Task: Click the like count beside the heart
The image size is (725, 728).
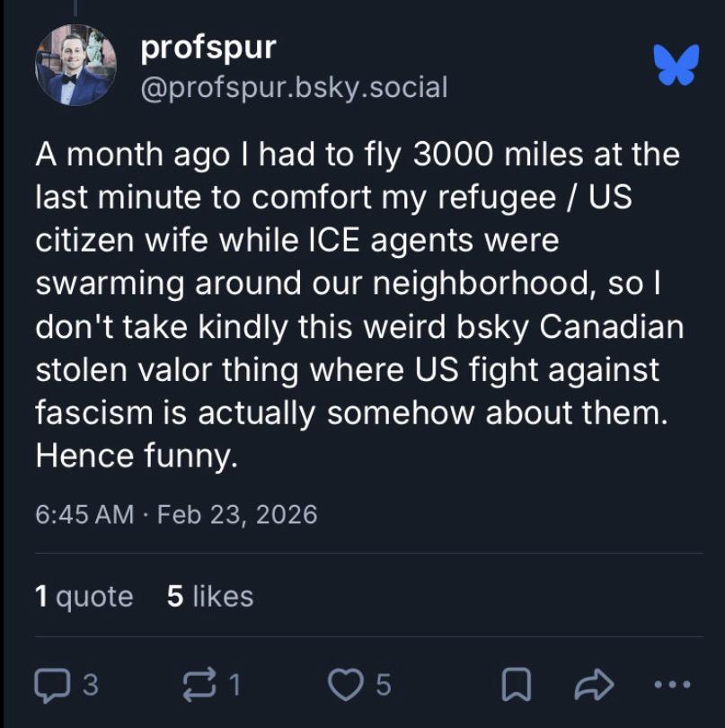Action: click(x=383, y=688)
